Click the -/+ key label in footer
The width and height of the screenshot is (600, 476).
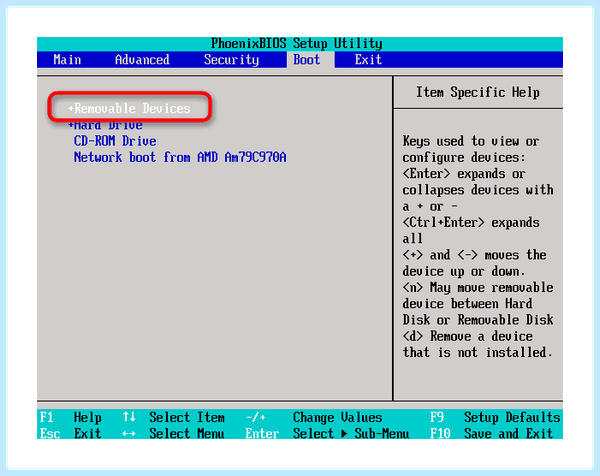[256, 417]
